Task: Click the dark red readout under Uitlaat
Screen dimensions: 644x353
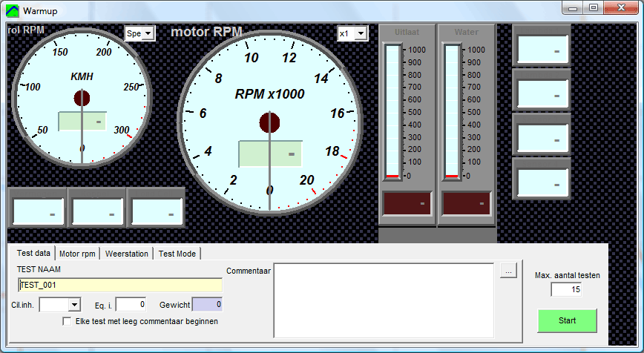Action: pos(407,203)
